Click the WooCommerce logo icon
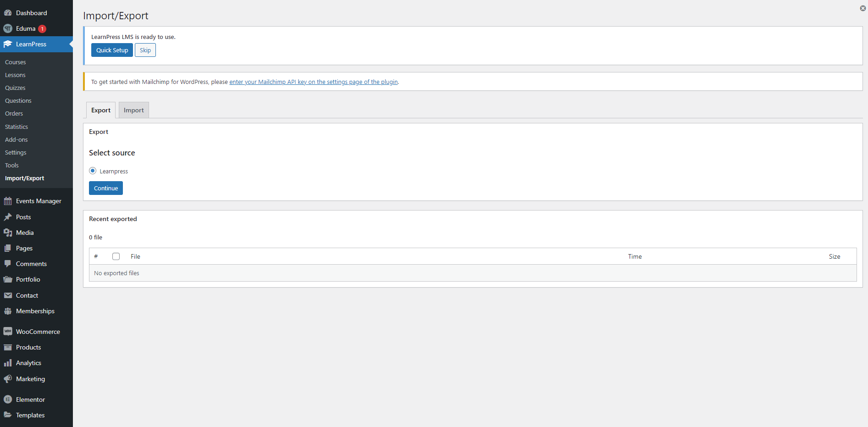 click(8, 332)
